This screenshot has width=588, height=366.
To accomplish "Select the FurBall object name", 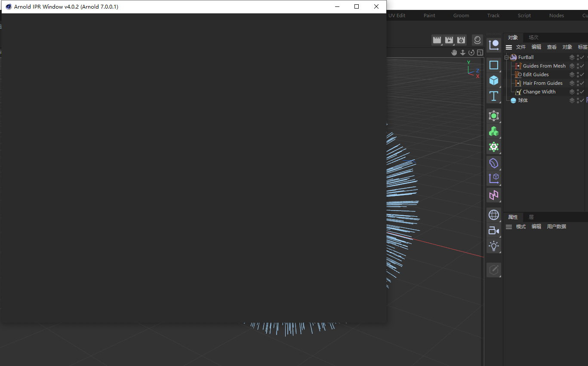I will [x=526, y=57].
